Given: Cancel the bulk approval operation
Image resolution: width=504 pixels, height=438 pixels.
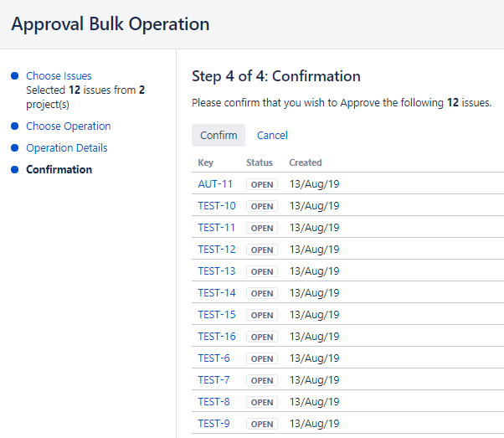Looking at the screenshot, I should coord(272,136).
